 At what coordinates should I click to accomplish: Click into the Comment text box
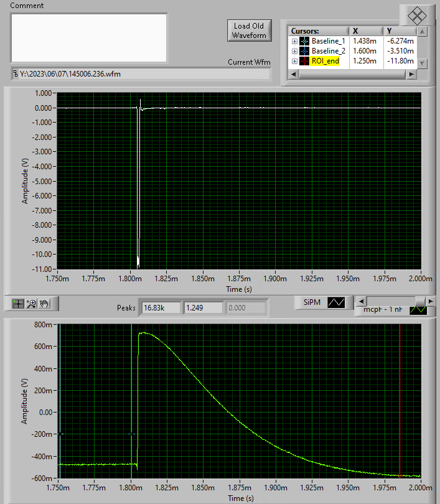88,37
